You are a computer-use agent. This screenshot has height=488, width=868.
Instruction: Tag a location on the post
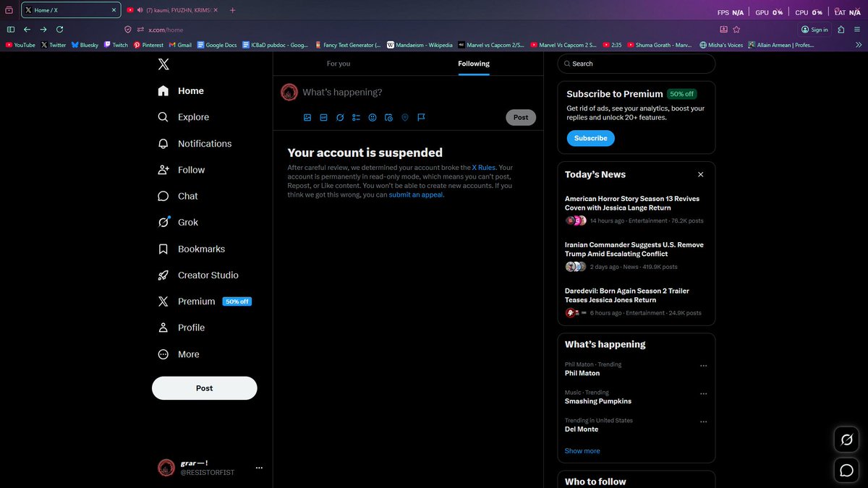405,117
